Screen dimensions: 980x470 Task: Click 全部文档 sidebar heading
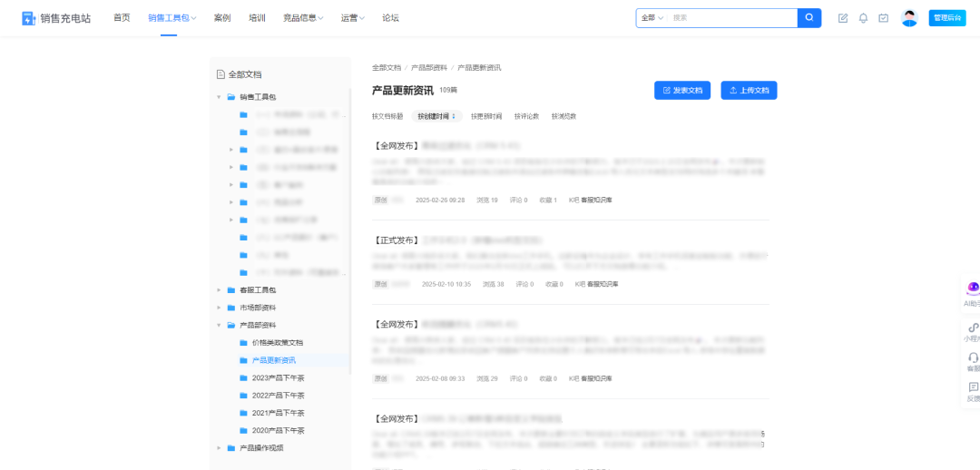(x=245, y=74)
